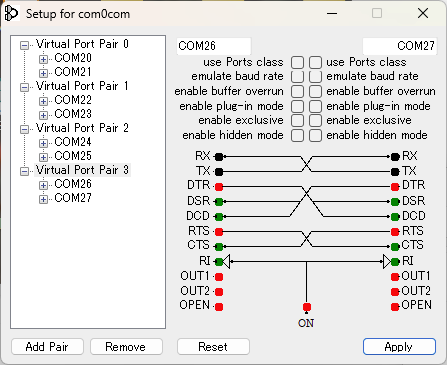
Task: Select the COM25 label in the tree
Action: pos(73,156)
